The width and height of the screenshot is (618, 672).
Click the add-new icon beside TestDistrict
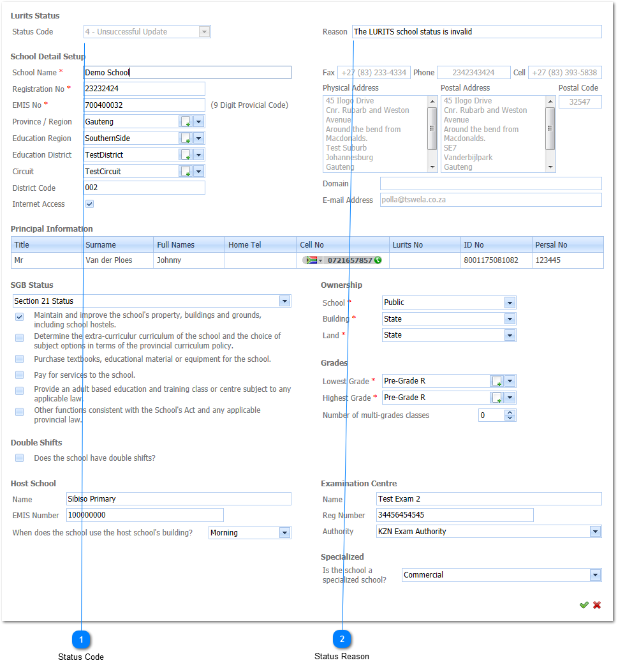[x=186, y=154]
